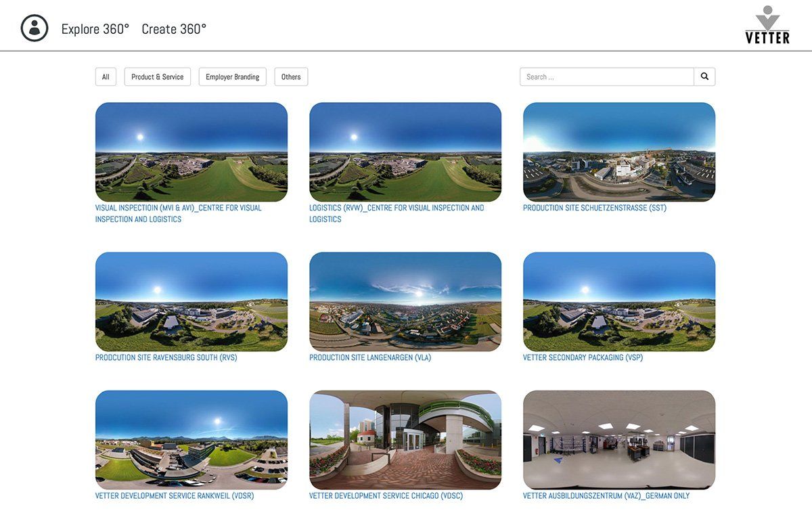
Task: Click the LOGISTICS (RVW) title link
Action: 397,213
